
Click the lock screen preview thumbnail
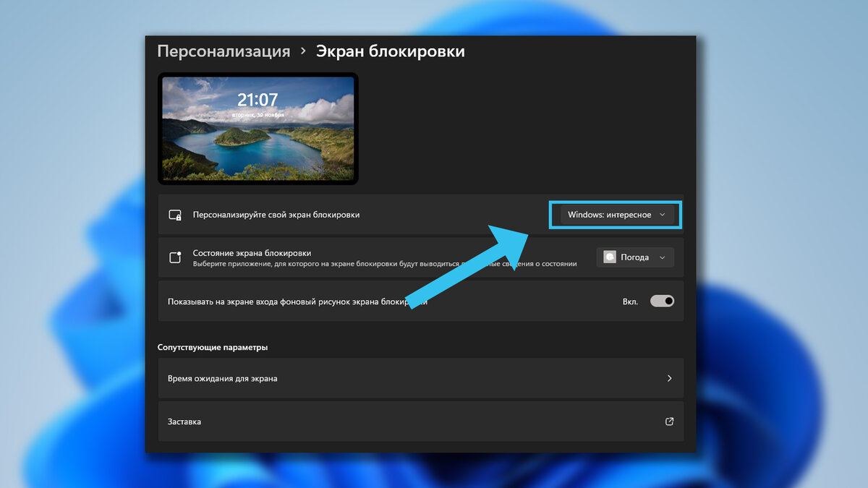coord(258,129)
